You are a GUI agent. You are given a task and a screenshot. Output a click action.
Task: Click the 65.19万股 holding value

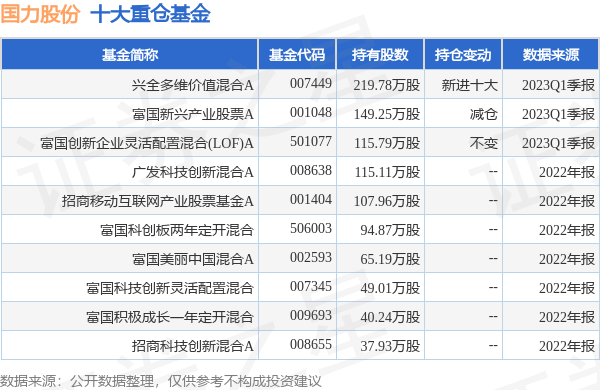click(390, 259)
